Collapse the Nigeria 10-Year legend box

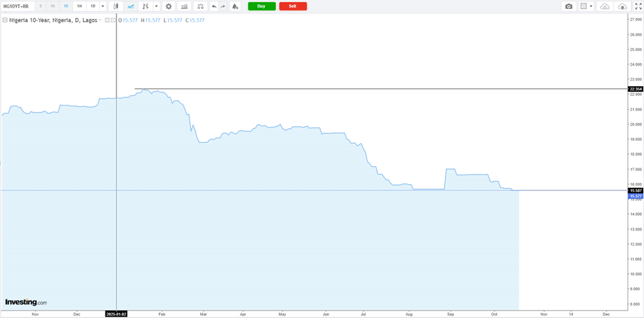click(5, 20)
